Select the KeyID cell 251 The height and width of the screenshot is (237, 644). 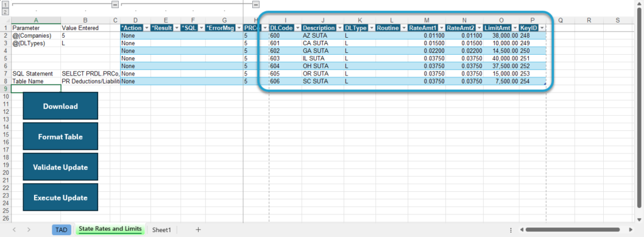pyautogui.click(x=533, y=58)
